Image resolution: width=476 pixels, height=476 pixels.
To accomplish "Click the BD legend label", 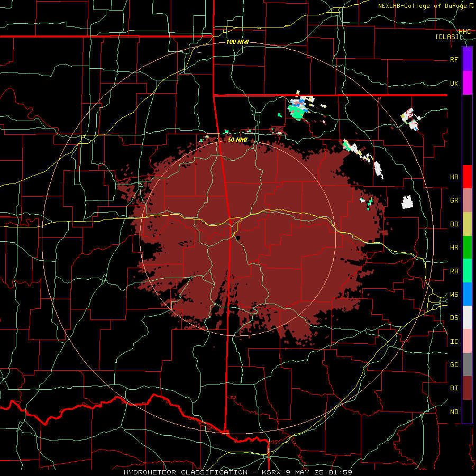I will click(x=454, y=224).
